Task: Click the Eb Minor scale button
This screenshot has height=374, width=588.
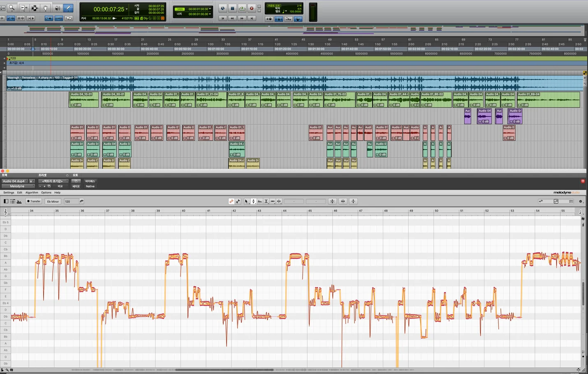Action: click(x=53, y=201)
